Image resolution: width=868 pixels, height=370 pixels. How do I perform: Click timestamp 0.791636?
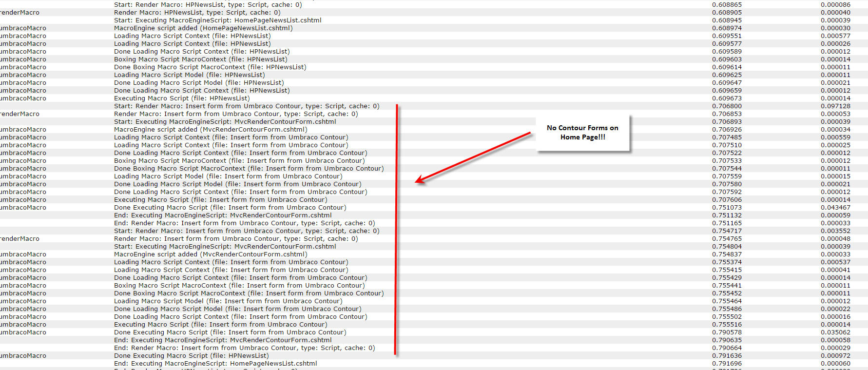pyautogui.click(x=727, y=356)
